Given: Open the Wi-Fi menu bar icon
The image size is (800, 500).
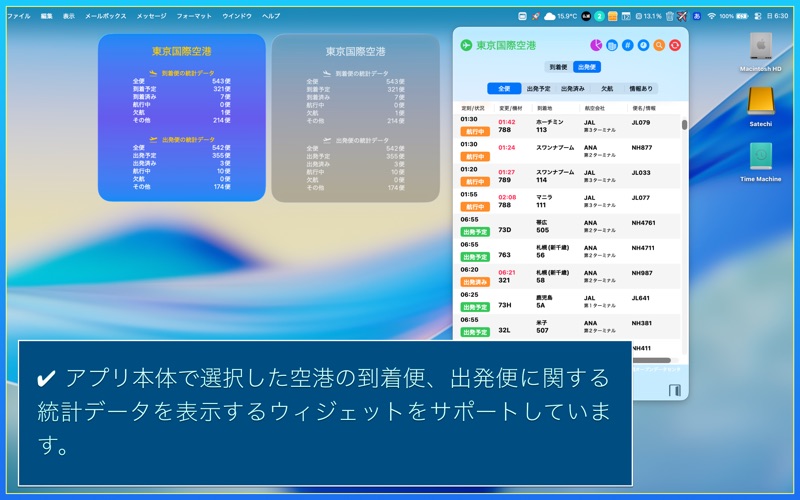Looking at the screenshot, I should pyautogui.click(x=711, y=16).
